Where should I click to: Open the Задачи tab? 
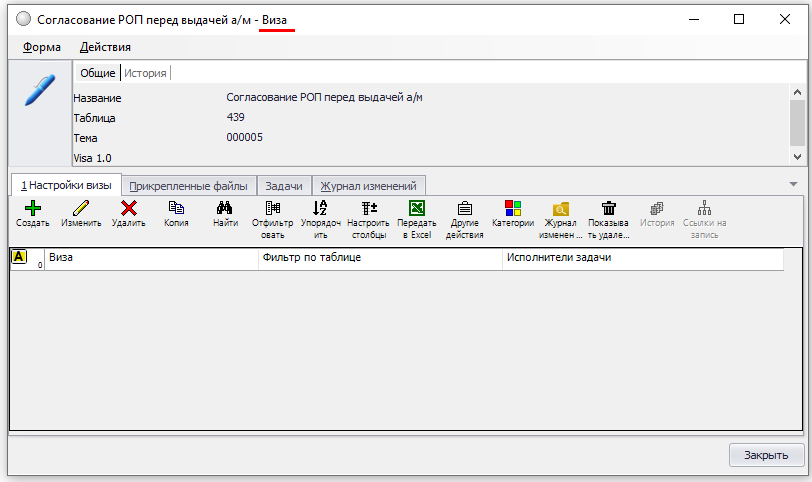tap(284, 185)
